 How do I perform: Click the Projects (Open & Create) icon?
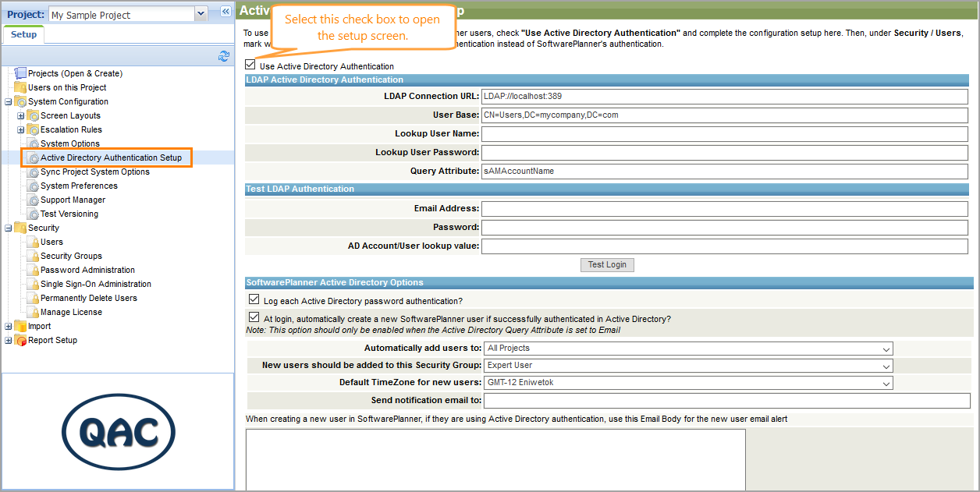(x=20, y=73)
